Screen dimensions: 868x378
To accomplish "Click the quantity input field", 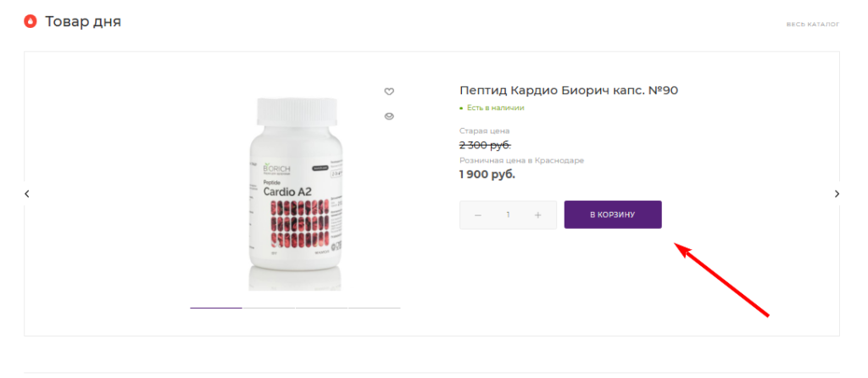I will (508, 215).
